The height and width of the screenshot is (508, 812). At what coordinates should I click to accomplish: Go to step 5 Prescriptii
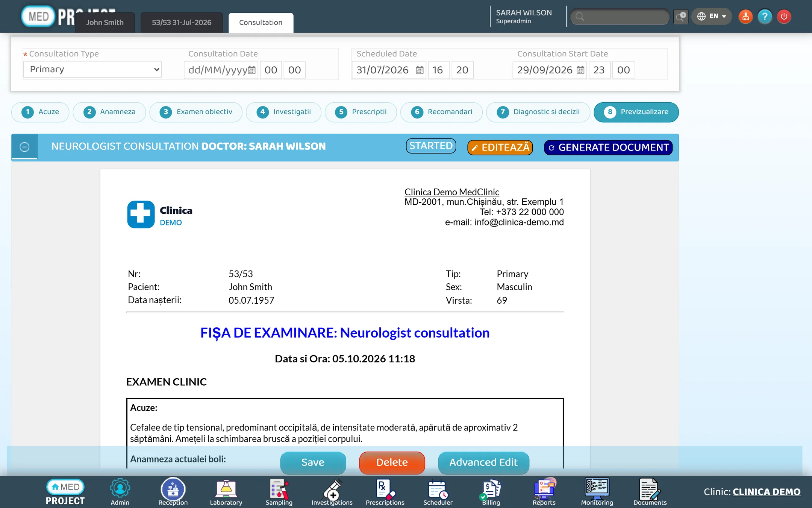tap(361, 112)
